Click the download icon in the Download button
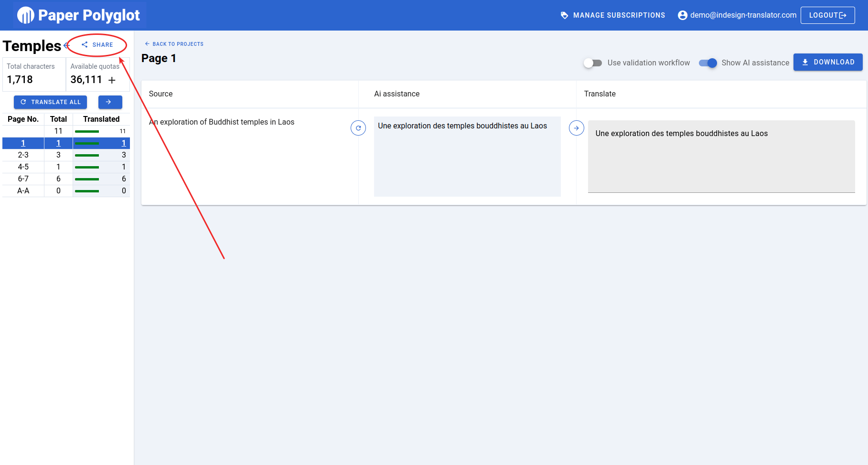 point(805,62)
